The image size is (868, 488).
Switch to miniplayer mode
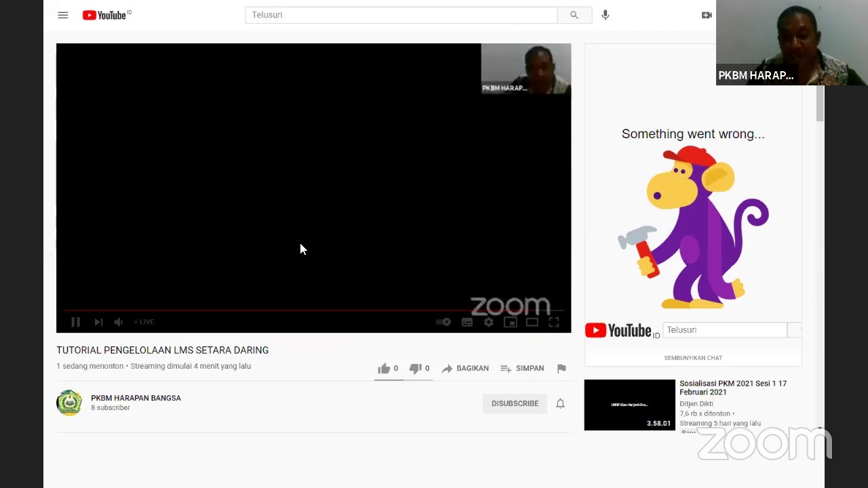(x=511, y=322)
